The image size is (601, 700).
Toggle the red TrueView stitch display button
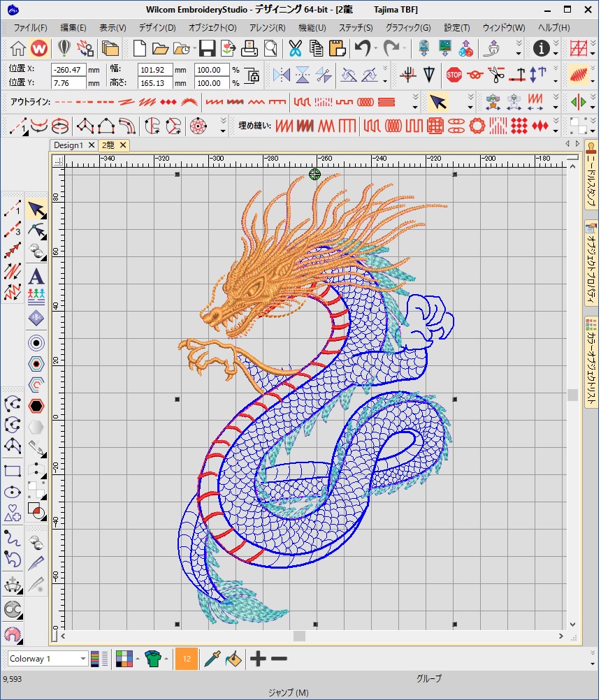[x=579, y=75]
